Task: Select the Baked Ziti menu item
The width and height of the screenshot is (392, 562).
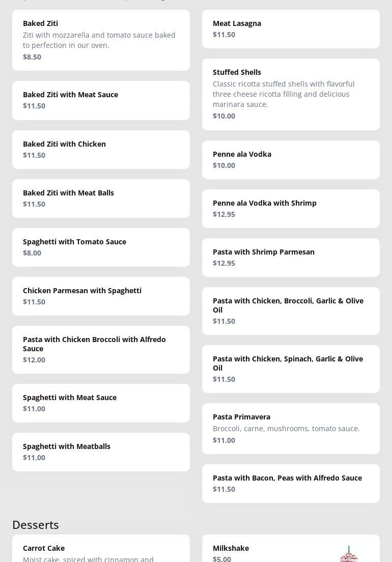Action: pos(101,40)
